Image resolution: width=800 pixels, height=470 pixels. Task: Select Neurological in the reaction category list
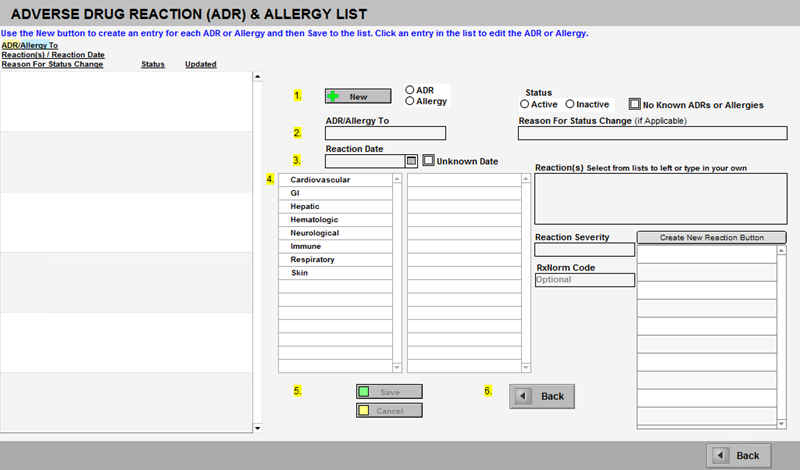335,233
